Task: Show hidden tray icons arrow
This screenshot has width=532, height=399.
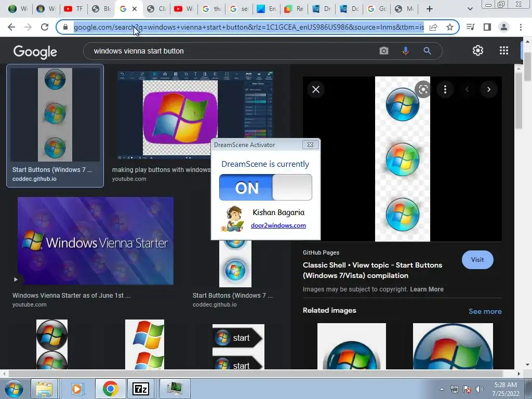Action: point(442,389)
